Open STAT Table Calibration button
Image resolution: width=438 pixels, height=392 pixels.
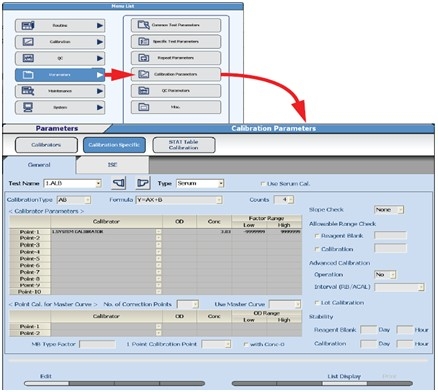(x=184, y=145)
